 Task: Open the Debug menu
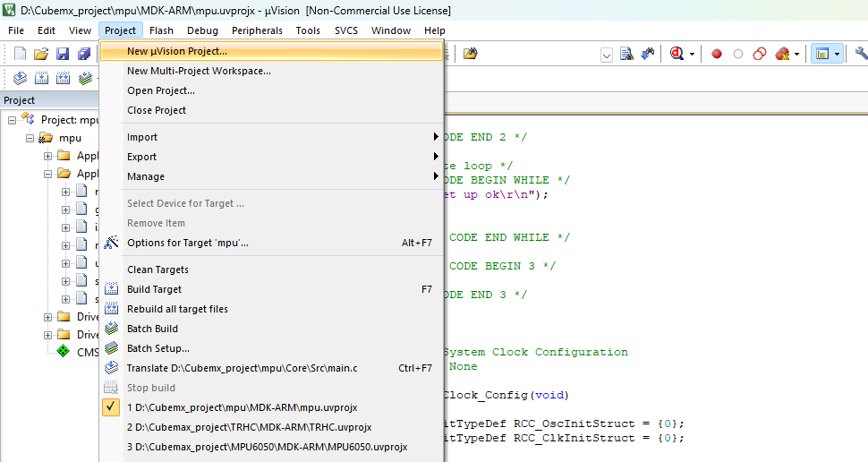tap(202, 30)
